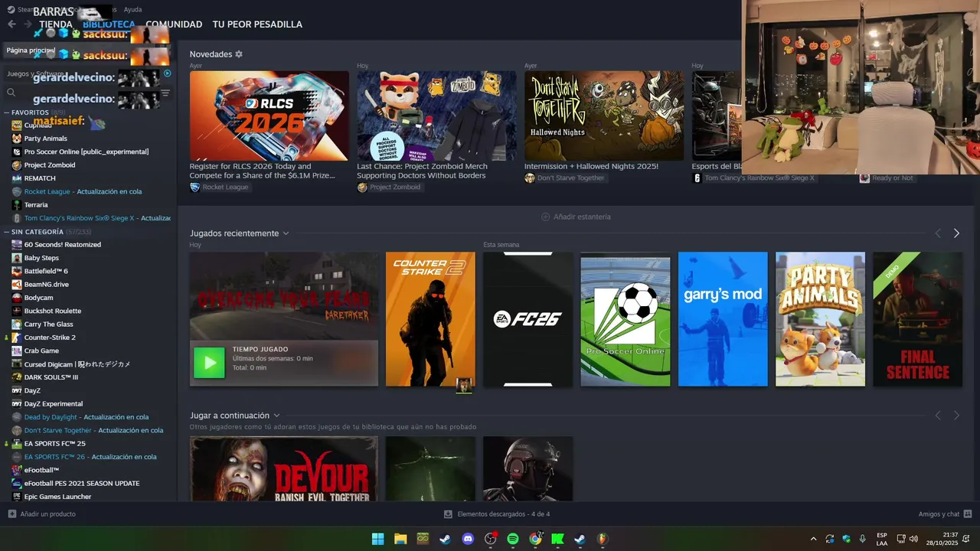Click the library search magnifier icon

[x=11, y=93]
